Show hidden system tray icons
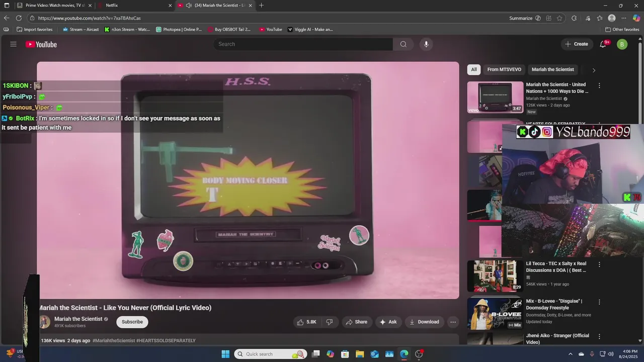Viewport: 644px width, 362px height. [571, 354]
